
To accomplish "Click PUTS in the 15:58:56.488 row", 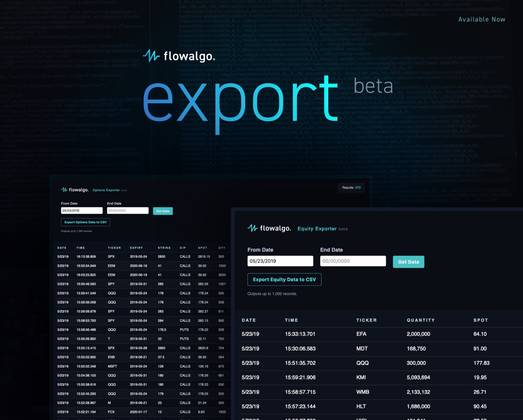I will [184, 330].
